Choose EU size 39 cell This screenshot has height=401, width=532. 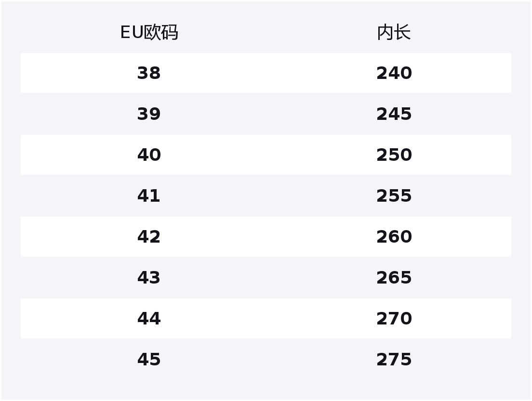click(149, 114)
